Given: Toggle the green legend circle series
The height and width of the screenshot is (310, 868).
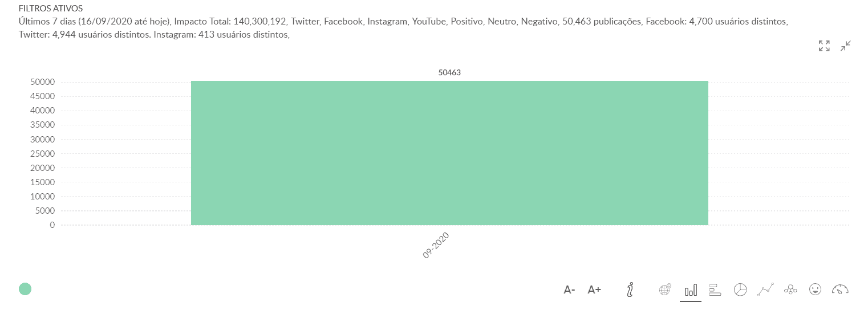Looking at the screenshot, I should [x=25, y=289].
